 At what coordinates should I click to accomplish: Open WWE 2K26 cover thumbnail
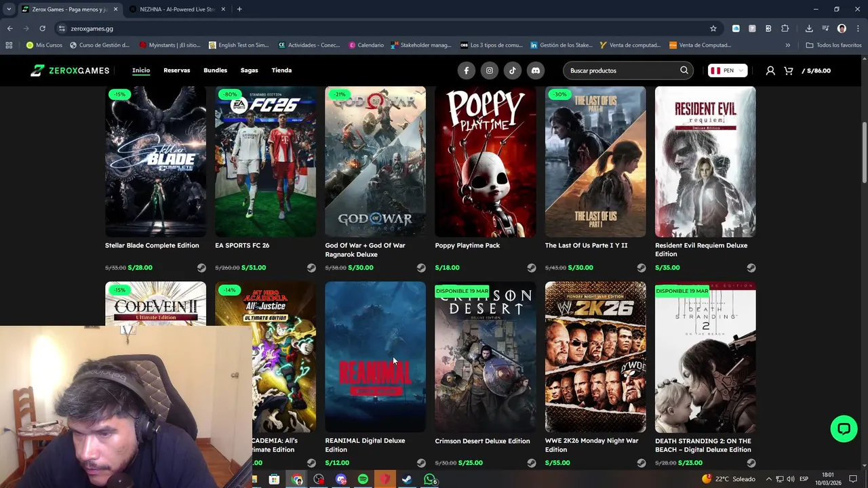(595, 357)
